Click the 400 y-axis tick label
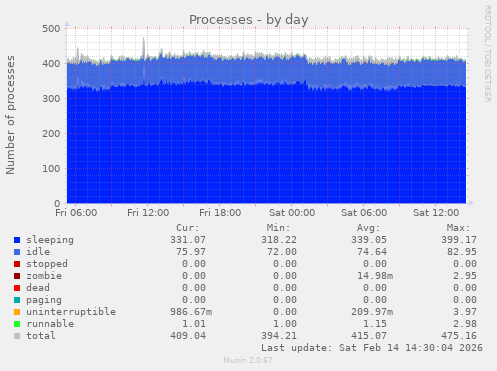This screenshot has height=371, width=497. (51, 64)
